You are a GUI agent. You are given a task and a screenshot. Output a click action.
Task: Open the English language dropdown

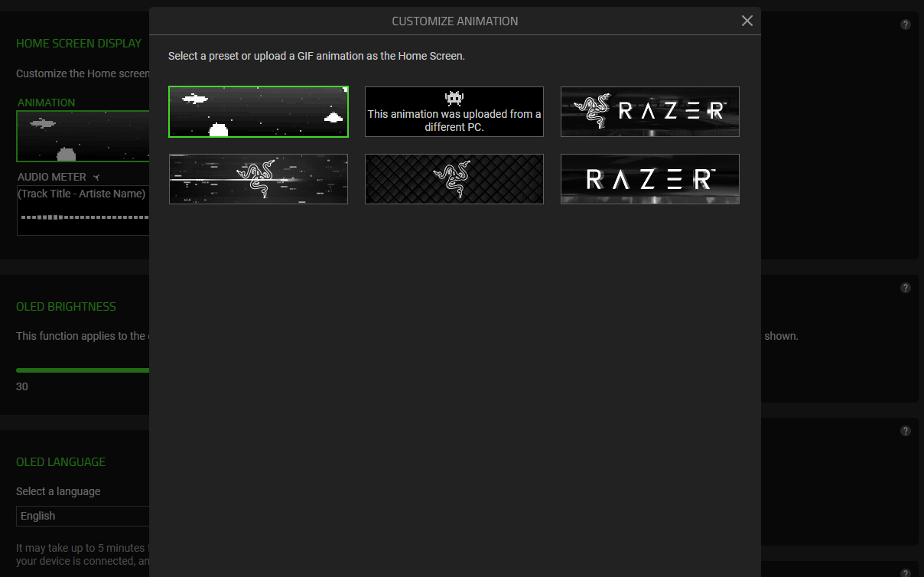click(83, 516)
